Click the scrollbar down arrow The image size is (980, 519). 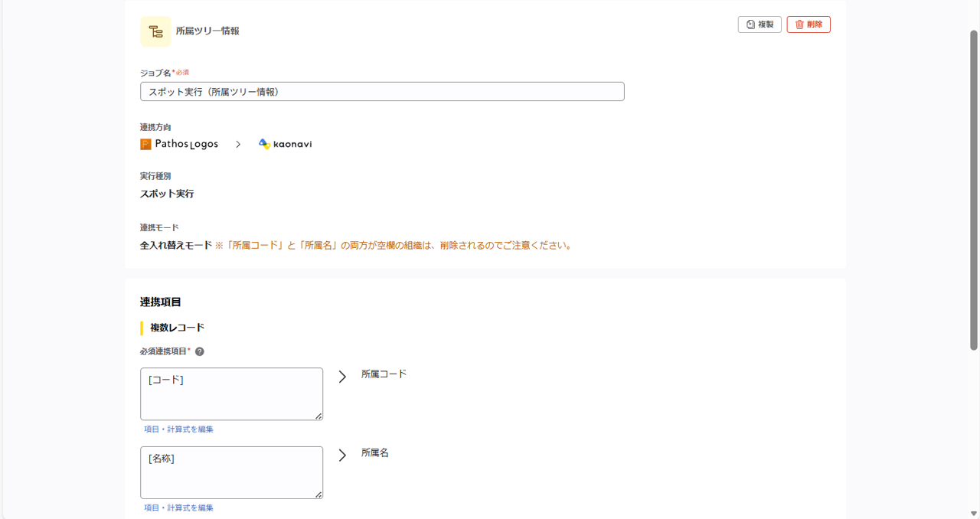(974, 513)
